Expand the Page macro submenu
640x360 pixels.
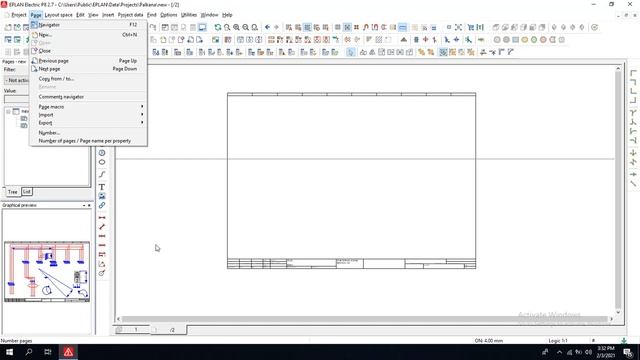pyautogui.click(x=88, y=107)
